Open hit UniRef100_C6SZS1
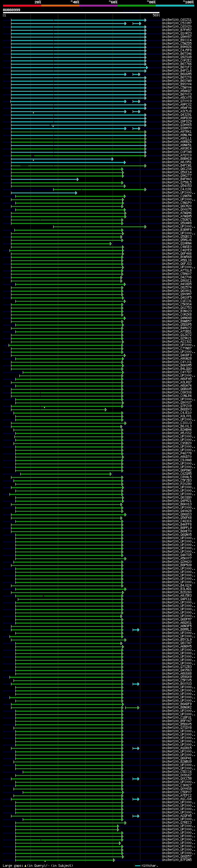The width and height of the screenshot is (197, 868). click(x=177, y=20)
